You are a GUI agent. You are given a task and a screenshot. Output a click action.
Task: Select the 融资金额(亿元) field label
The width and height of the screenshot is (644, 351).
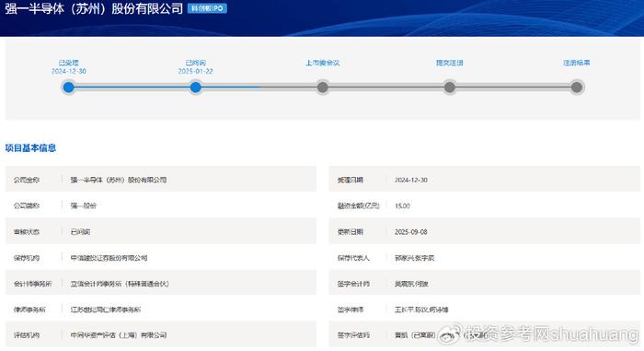point(359,205)
